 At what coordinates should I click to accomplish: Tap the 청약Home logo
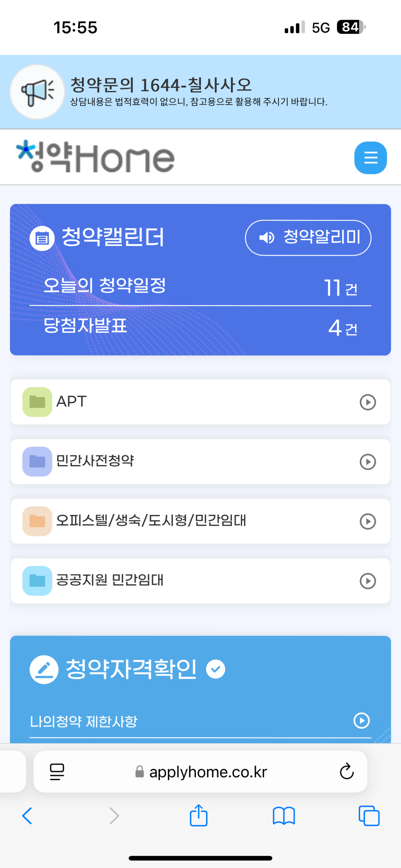[x=96, y=157]
